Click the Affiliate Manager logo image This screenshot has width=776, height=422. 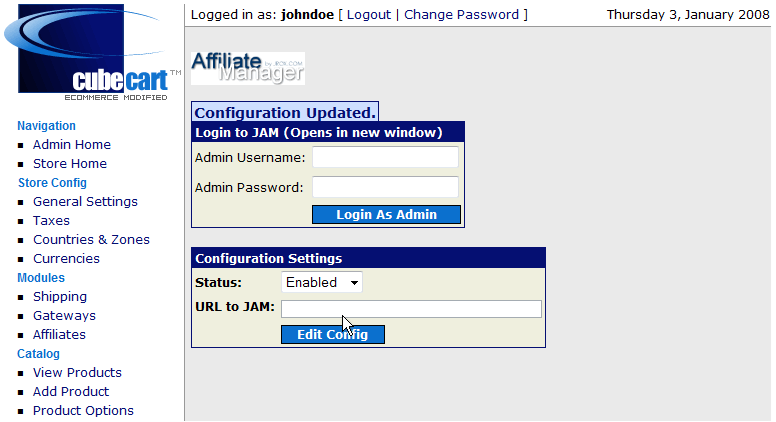tap(248, 68)
